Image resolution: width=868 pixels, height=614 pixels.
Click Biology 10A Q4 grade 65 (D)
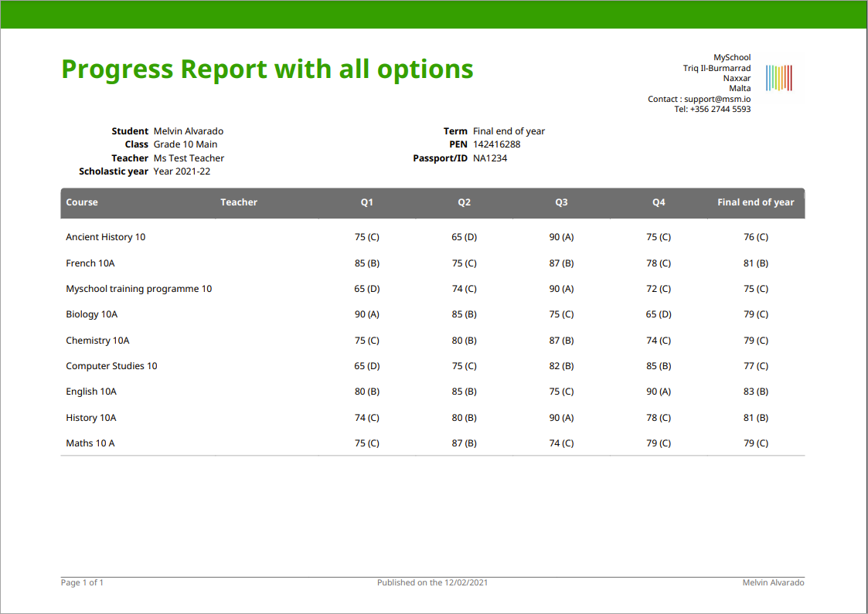pos(659,314)
